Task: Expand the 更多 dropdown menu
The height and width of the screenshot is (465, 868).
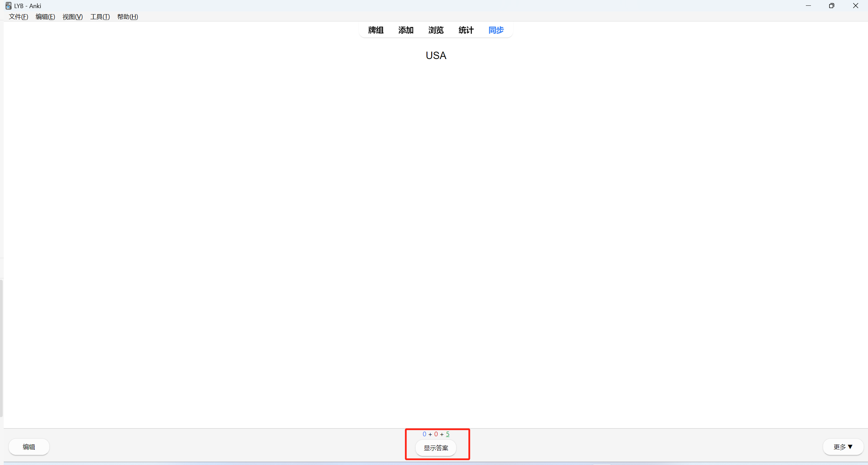Action: [843, 447]
